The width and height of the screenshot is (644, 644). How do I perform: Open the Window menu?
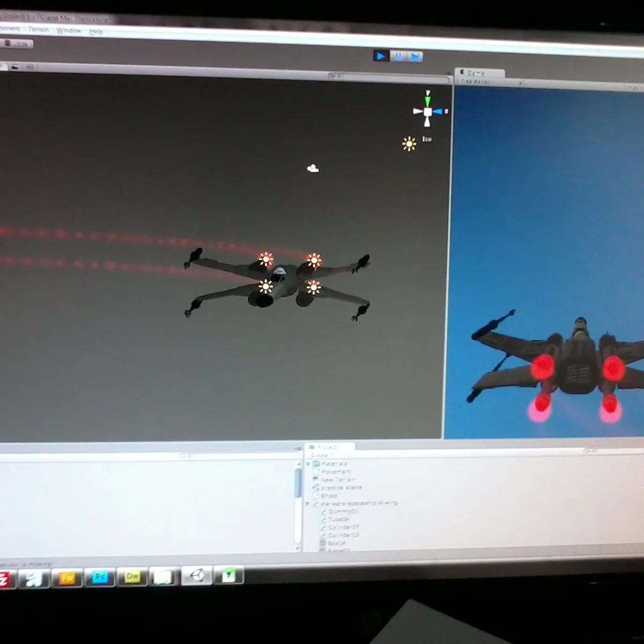click(69, 31)
